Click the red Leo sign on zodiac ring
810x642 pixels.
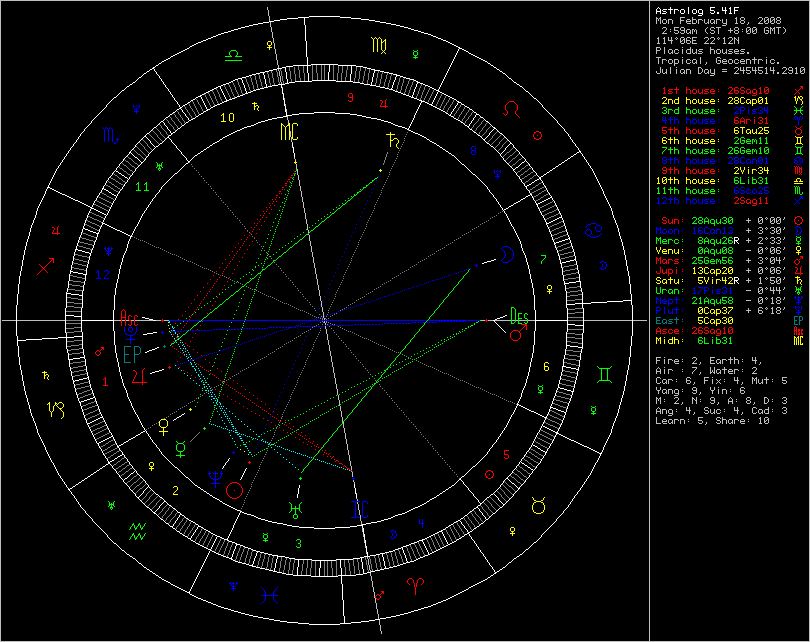[x=511, y=109]
